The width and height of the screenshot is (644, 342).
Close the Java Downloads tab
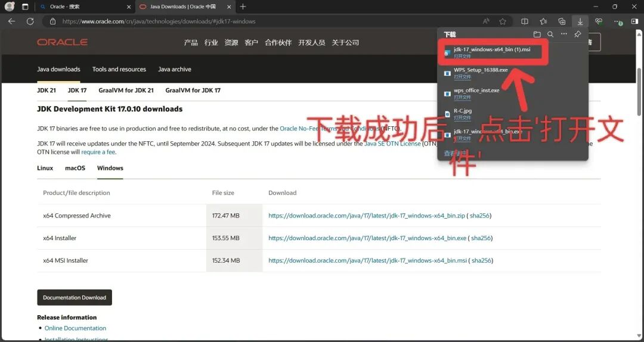click(229, 7)
